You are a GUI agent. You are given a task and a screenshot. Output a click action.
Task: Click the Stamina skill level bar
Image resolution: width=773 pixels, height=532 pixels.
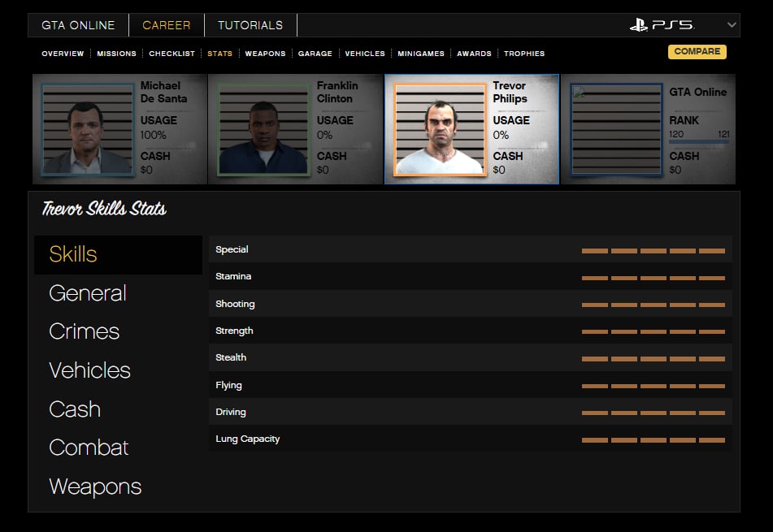point(654,279)
